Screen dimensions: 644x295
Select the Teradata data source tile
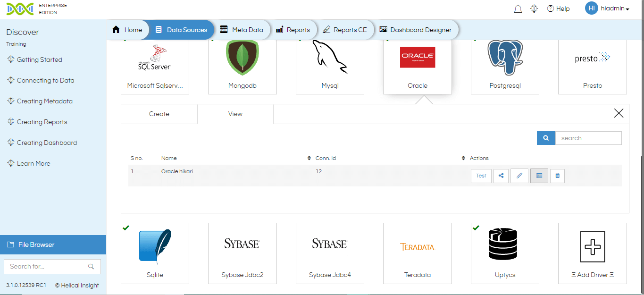(x=418, y=253)
